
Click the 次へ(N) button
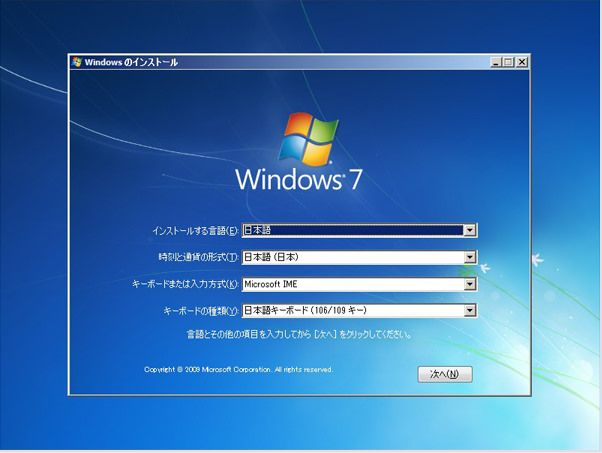click(445, 374)
